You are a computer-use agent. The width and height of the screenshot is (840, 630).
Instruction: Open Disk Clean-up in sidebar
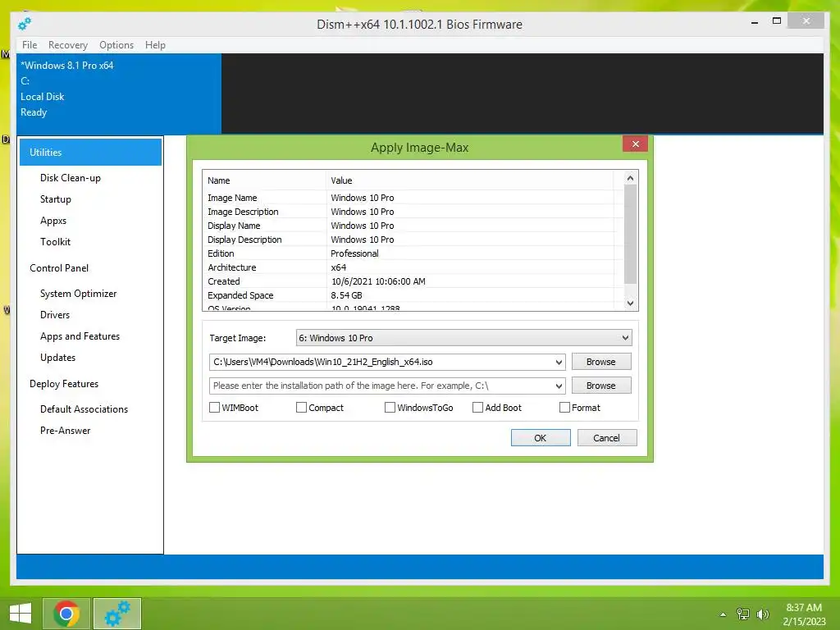(x=71, y=178)
